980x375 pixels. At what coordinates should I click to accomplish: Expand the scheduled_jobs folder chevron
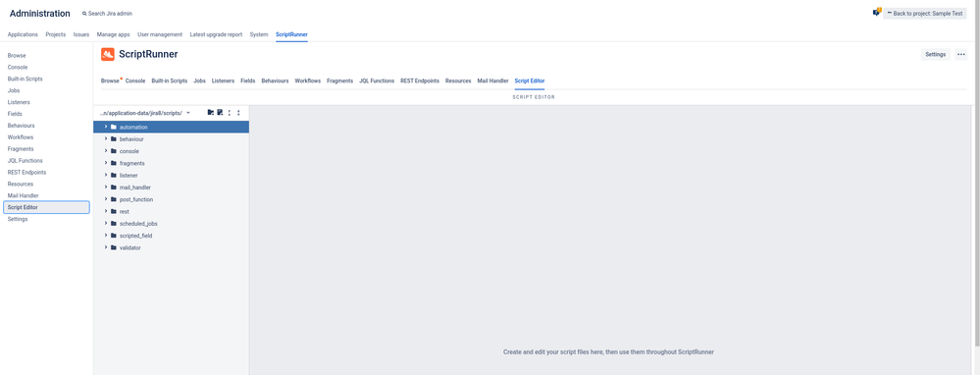pyautogui.click(x=106, y=223)
